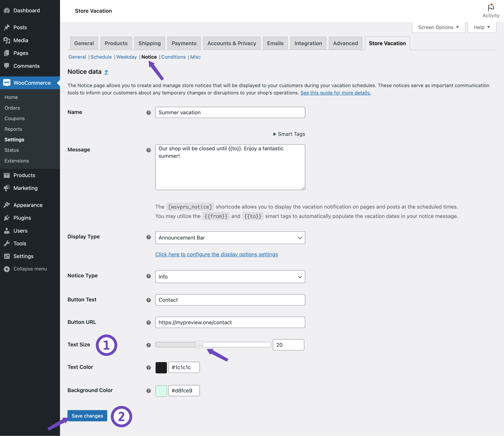Expand the Smart Tags section
Image resolution: width=504 pixels, height=436 pixels.
(x=289, y=134)
